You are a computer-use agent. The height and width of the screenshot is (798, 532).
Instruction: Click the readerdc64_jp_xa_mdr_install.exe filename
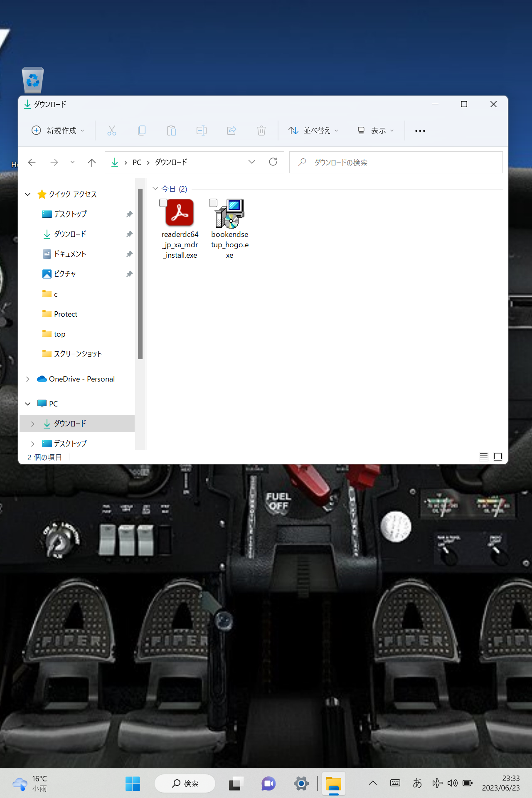[x=180, y=245]
